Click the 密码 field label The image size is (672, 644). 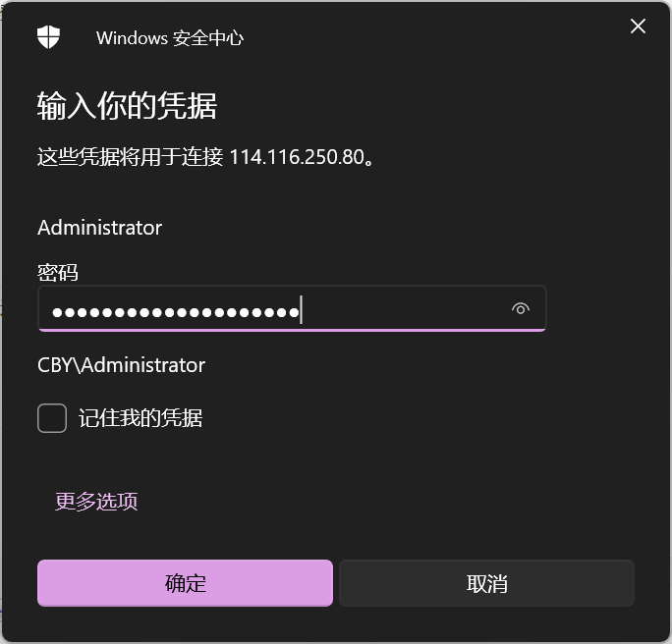click(x=58, y=272)
